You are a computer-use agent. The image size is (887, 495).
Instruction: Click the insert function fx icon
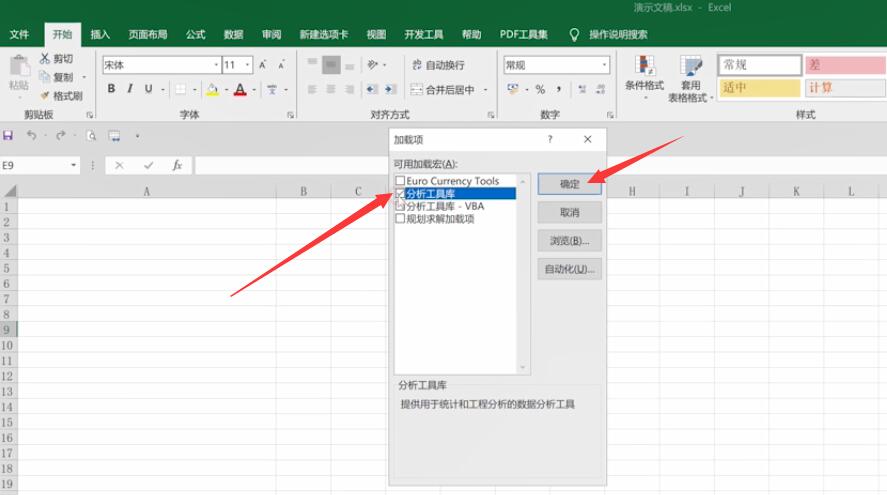pyautogui.click(x=177, y=165)
